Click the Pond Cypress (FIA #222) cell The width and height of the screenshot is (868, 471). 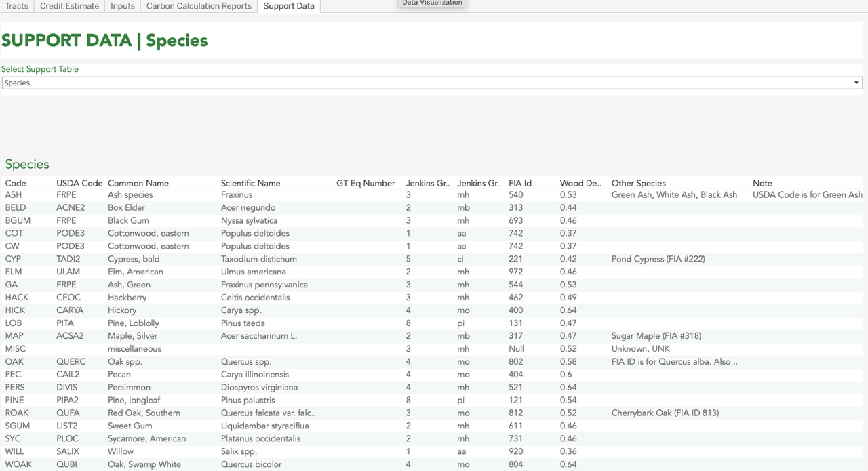tap(656, 259)
